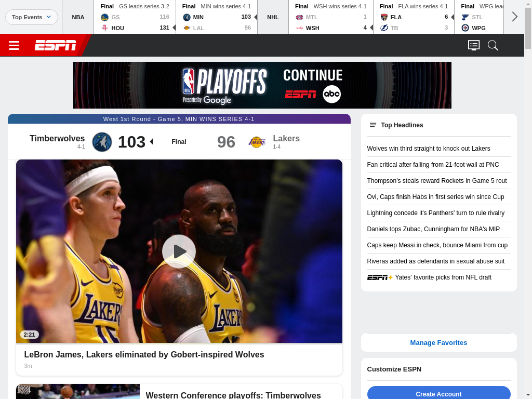Click the ESPN+ logo beside Yates headline

[380, 277]
